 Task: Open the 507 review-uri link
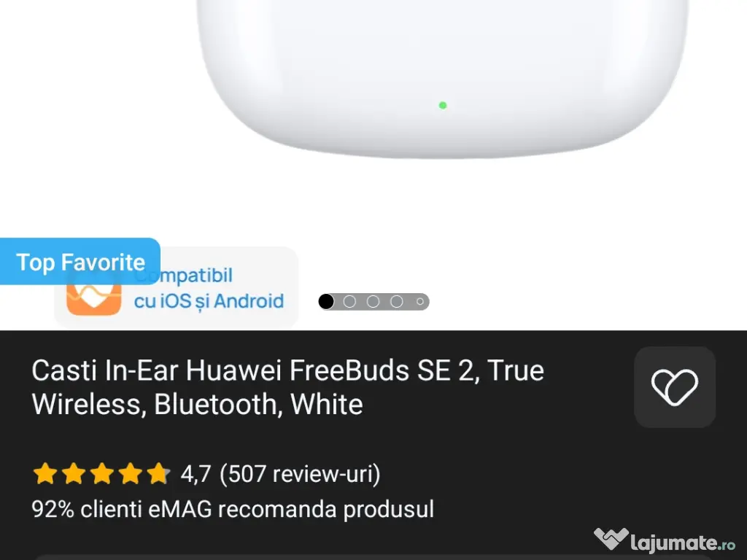pyautogui.click(x=300, y=474)
